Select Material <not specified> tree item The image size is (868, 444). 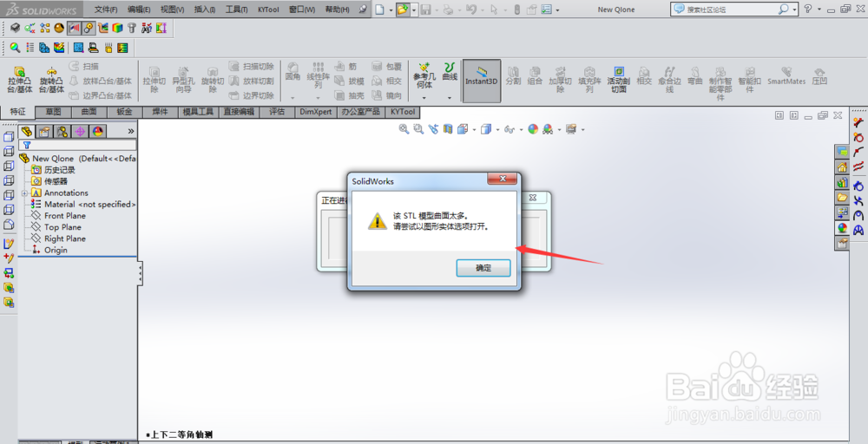pyautogui.click(x=83, y=204)
